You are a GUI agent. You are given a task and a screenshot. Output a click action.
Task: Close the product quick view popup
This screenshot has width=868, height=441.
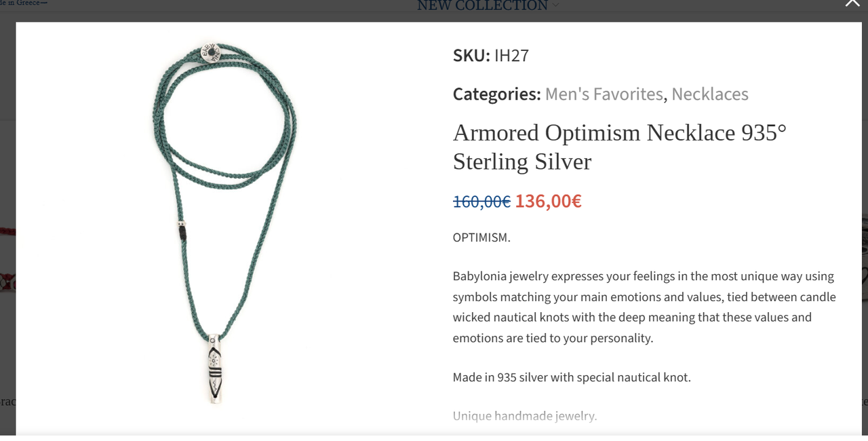[x=852, y=3]
